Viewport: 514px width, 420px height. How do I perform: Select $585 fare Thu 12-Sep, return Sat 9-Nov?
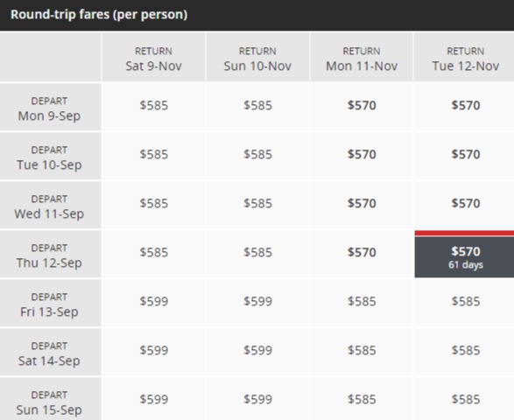point(154,253)
